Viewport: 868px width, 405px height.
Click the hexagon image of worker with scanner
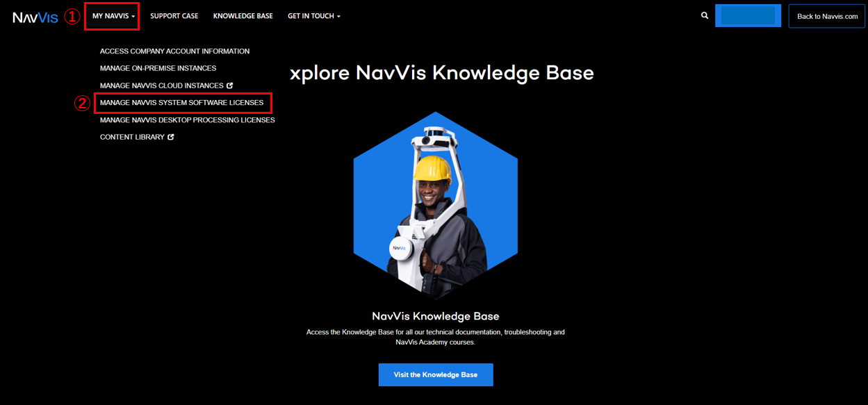(436, 206)
